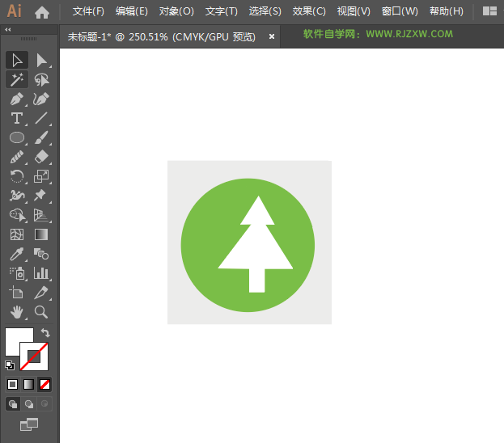Select the Type tool
Viewport: 504px width, 443px height.
pyautogui.click(x=17, y=118)
